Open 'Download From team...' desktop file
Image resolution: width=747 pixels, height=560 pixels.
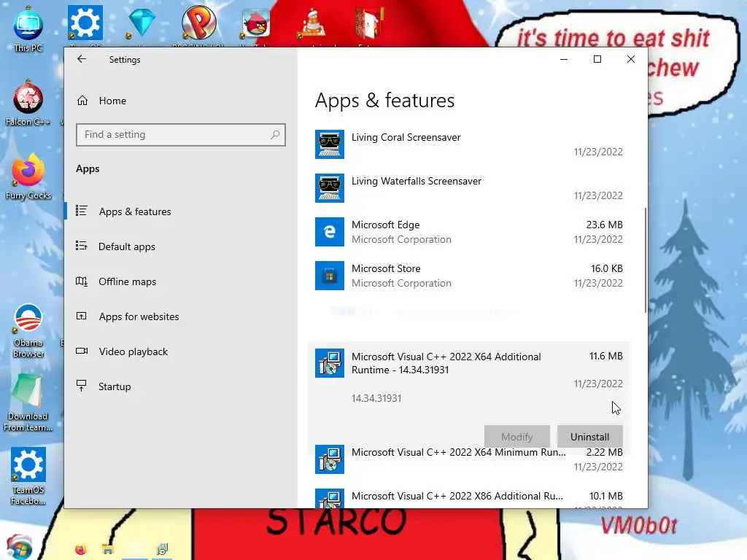point(28,402)
